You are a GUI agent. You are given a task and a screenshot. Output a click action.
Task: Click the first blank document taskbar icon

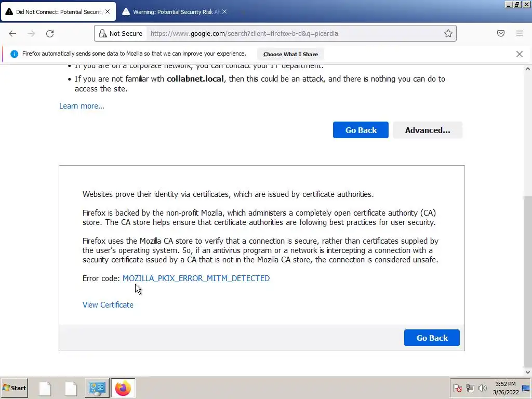click(x=45, y=389)
